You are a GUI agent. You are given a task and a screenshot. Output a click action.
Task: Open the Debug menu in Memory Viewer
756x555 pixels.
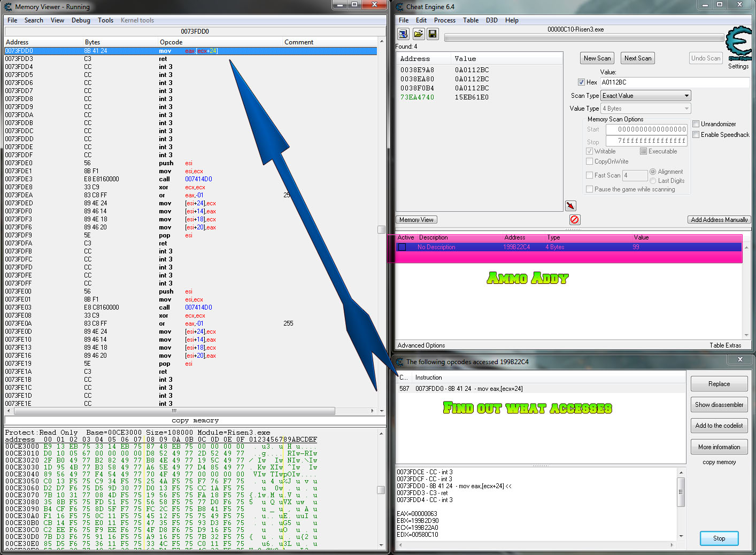coord(81,20)
